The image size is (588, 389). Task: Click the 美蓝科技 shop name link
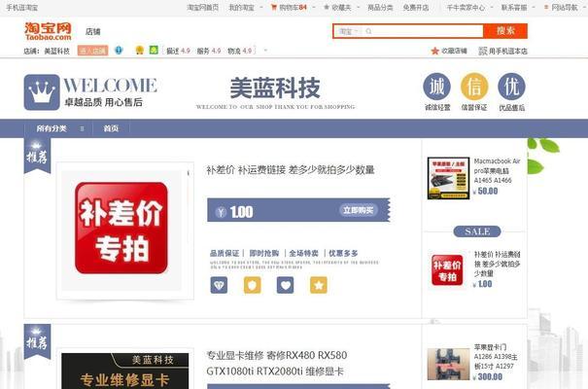click(x=57, y=51)
